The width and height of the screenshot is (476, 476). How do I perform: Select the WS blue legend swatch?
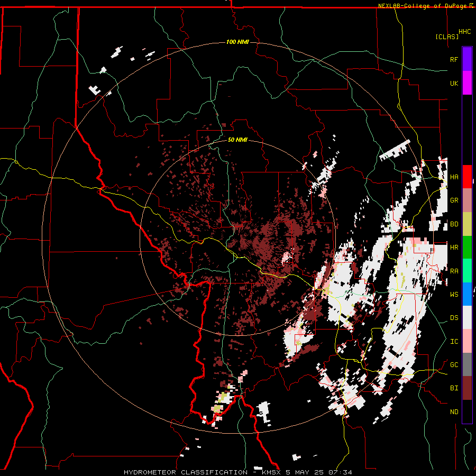(x=467, y=294)
